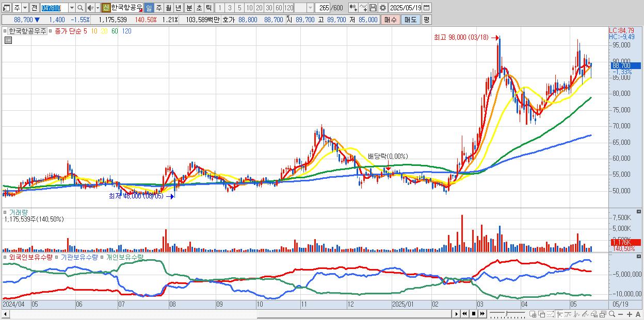644x320 pixels.
Task: Open the dropdown arrow next to 주
Action: pyautogui.click(x=25, y=8)
